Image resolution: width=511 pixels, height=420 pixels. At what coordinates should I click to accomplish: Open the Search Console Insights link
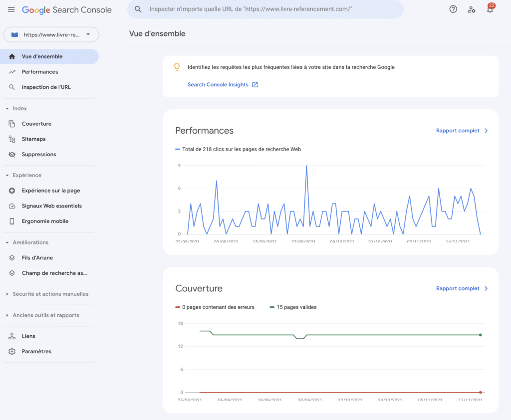(218, 85)
